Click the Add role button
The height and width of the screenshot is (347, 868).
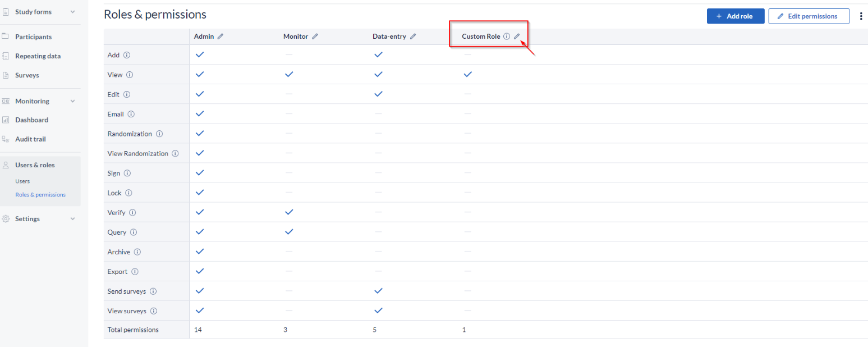pyautogui.click(x=736, y=16)
